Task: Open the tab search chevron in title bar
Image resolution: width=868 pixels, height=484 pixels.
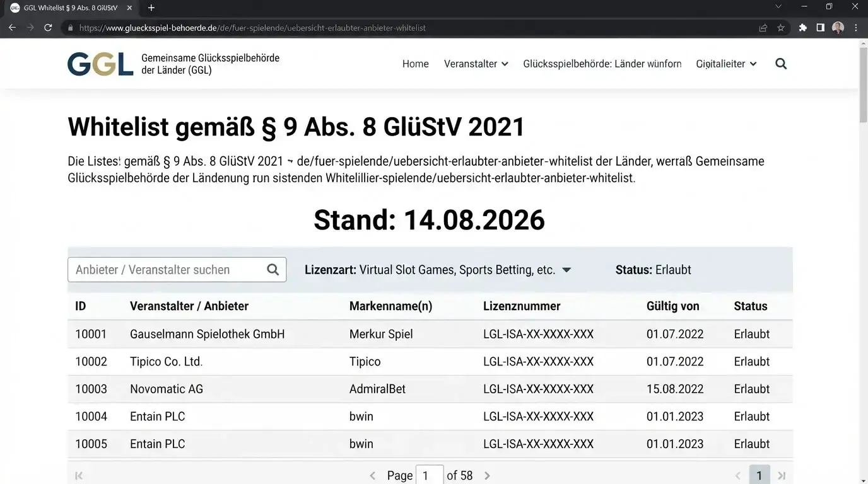Action: (x=778, y=7)
